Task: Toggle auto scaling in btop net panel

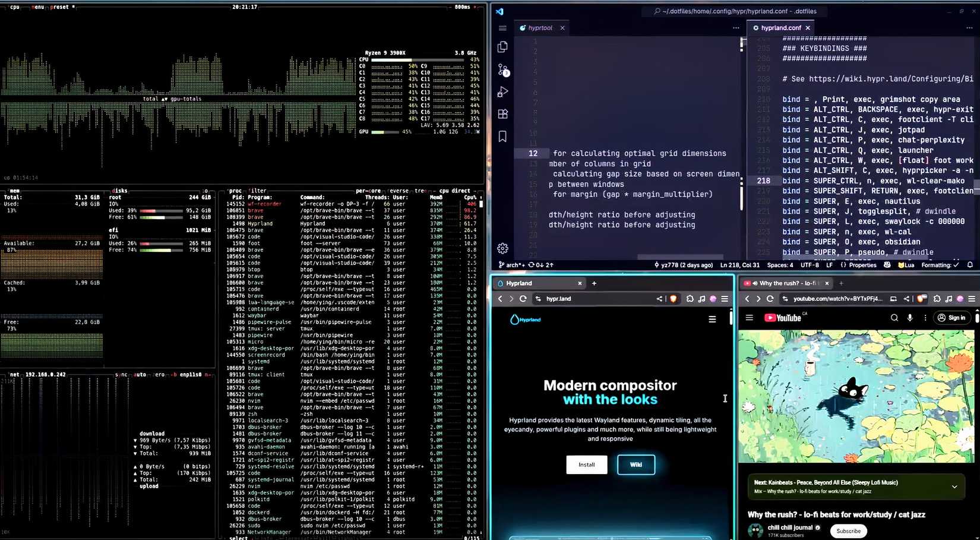Action: (x=140, y=375)
